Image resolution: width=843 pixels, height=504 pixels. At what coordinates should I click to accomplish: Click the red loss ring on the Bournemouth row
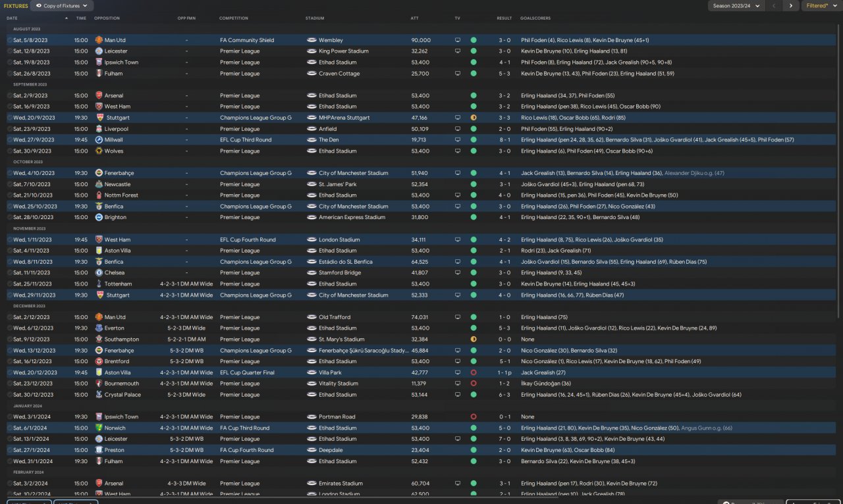tap(474, 384)
